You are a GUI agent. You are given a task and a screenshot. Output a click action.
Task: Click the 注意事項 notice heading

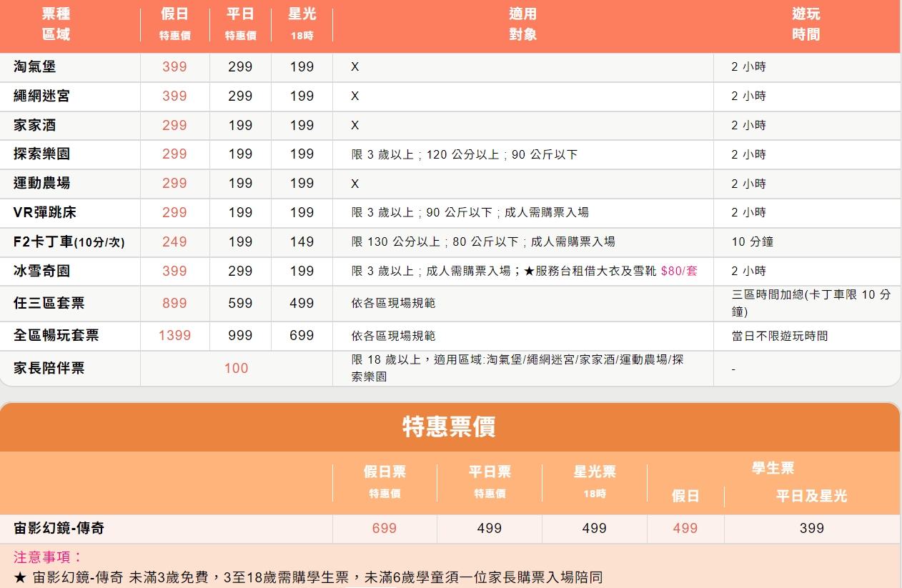pyautogui.click(x=49, y=557)
